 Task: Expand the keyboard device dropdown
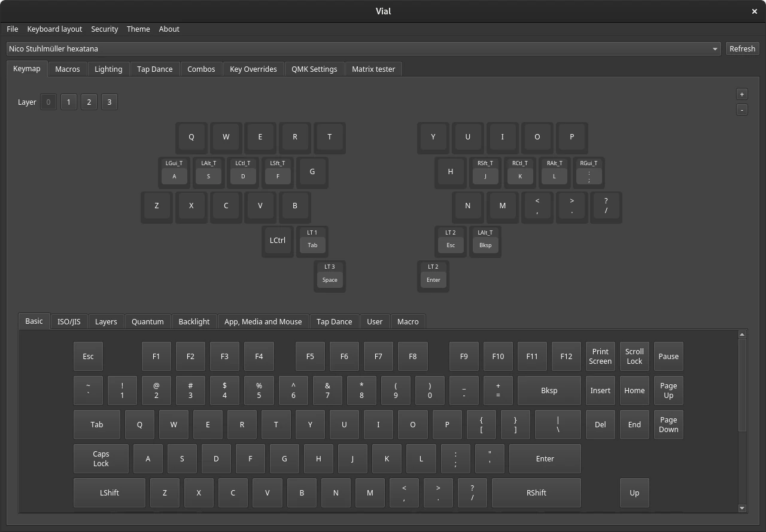coord(364,48)
